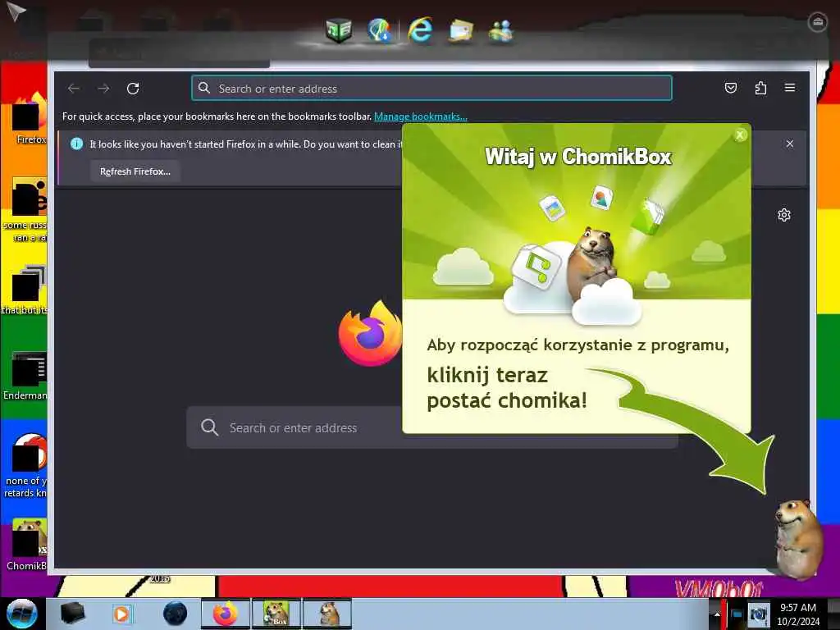Click the 'Witaj w ChomikBox' heading
The width and height of the screenshot is (840, 630).
click(578, 157)
